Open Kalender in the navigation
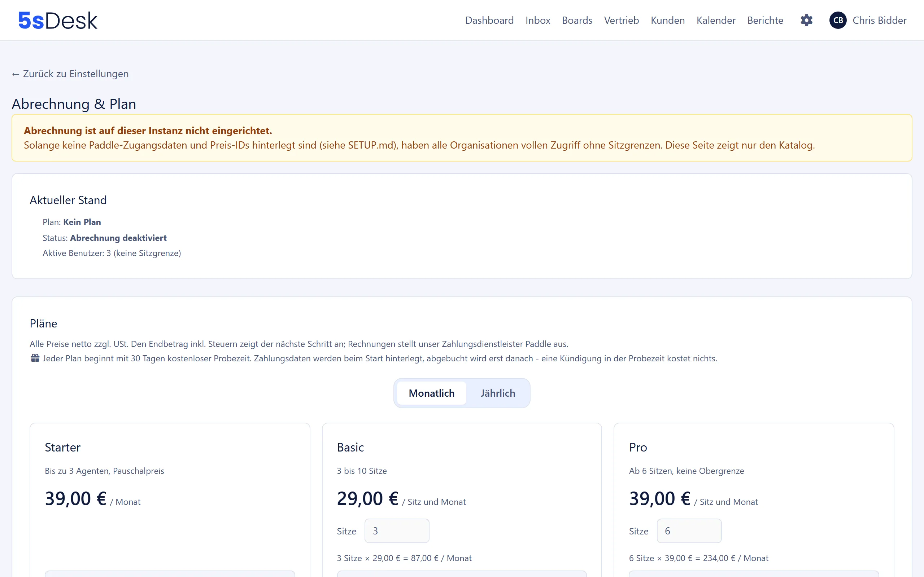The width and height of the screenshot is (924, 577). (716, 20)
